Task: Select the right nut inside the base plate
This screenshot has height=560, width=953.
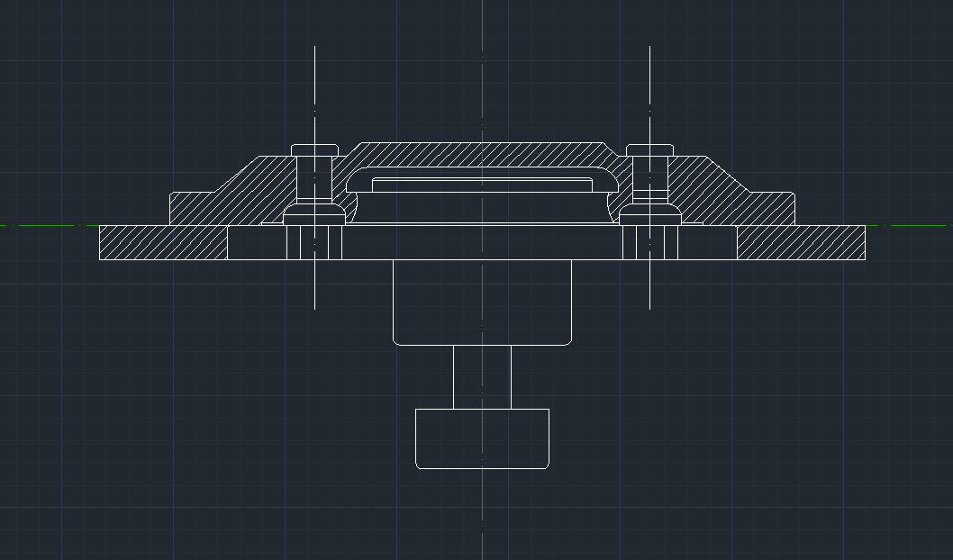Action: pos(649,243)
